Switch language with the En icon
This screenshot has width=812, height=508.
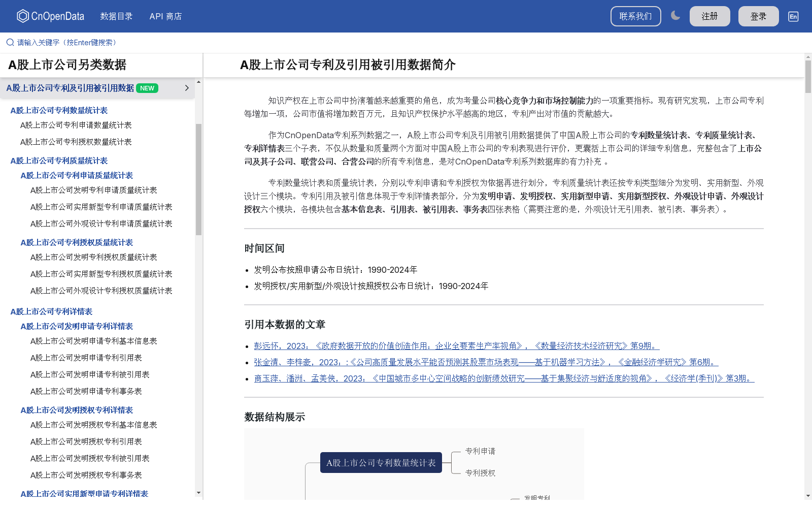(793, 16)
